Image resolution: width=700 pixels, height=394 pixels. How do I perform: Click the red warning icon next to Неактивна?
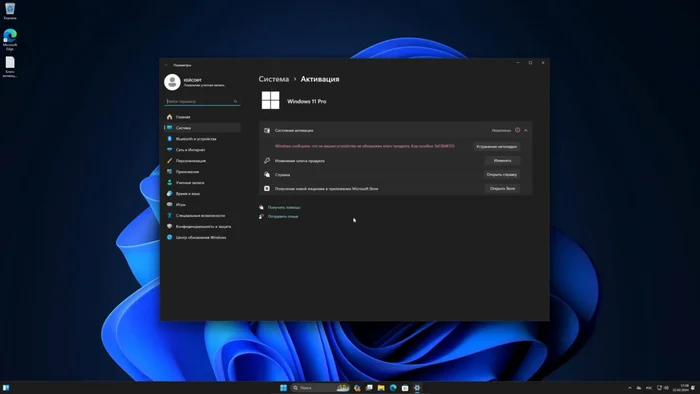tap(517, 130)
